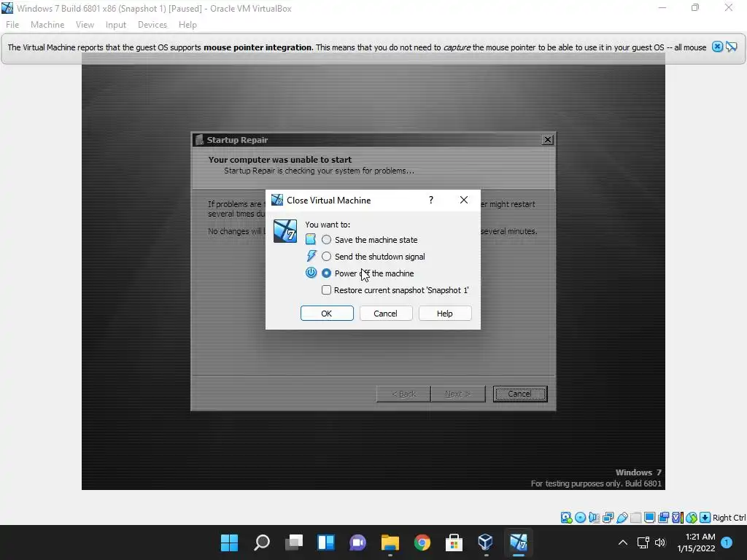Open the Devices menu
The image size is (747, 560).
(x=152, y=25)
